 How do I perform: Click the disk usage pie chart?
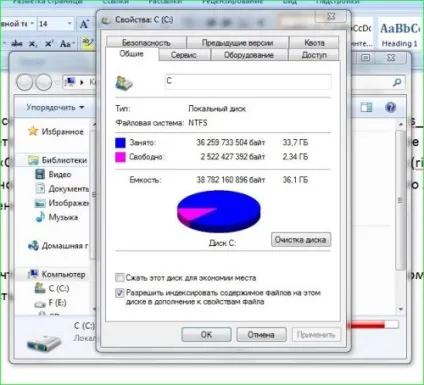(219, 211)
